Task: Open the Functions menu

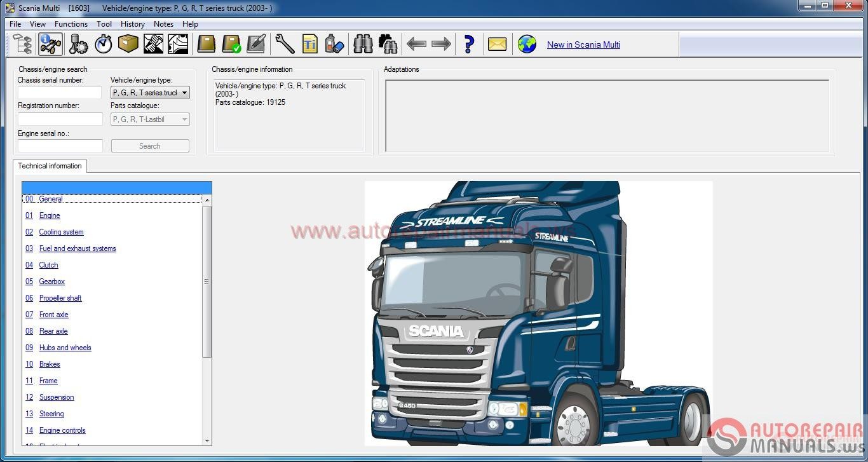Action: [x=71, y=24]
